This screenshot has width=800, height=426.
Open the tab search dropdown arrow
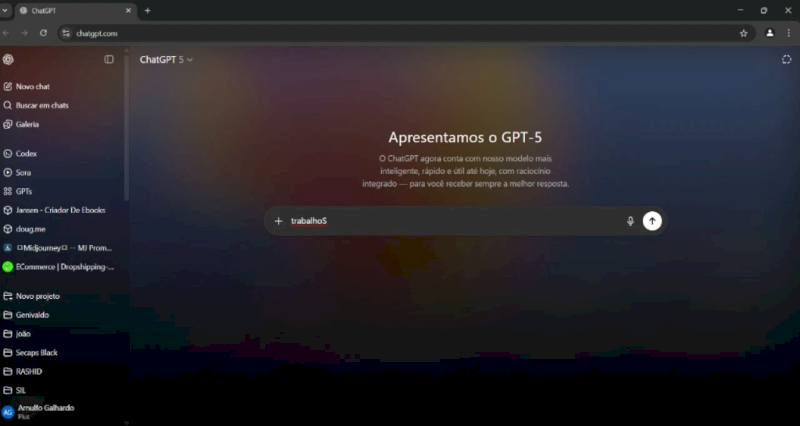5,10
